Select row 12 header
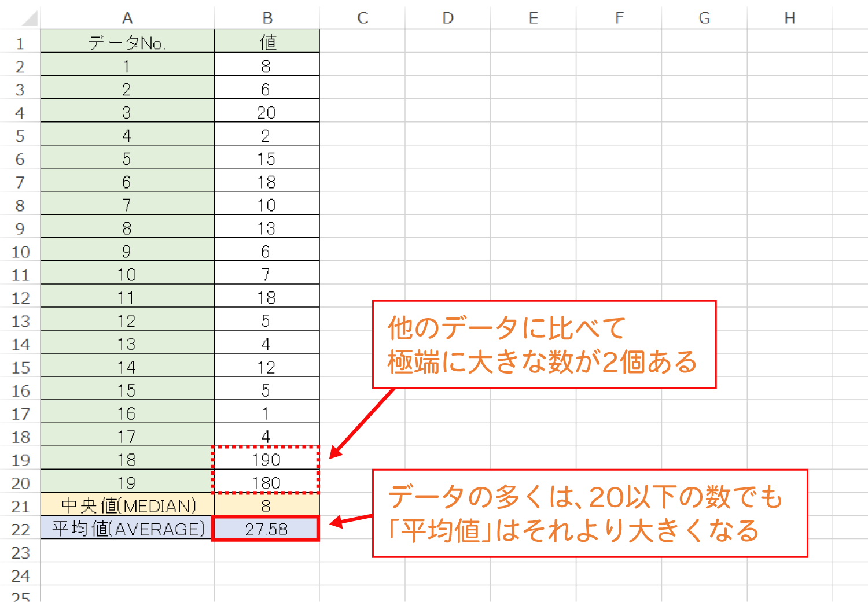This screenshot has width=868, height=602. 20,298
